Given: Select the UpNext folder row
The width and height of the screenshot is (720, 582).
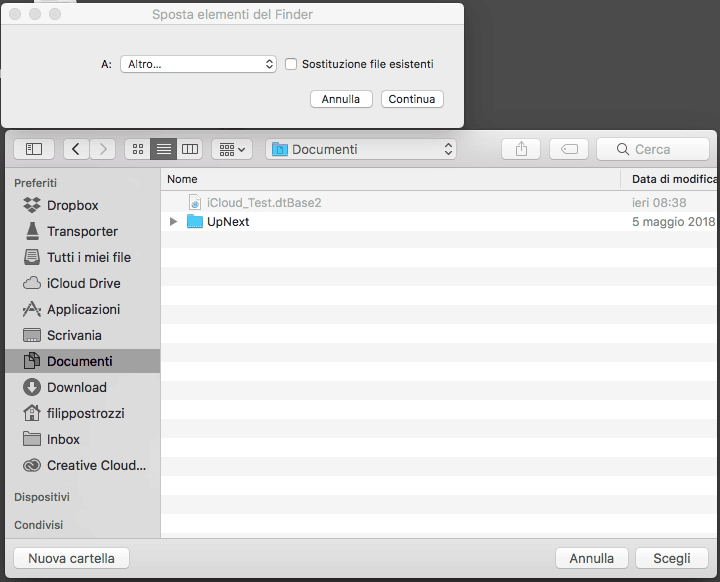Looking at the screenshot, I should click(440, 222).
